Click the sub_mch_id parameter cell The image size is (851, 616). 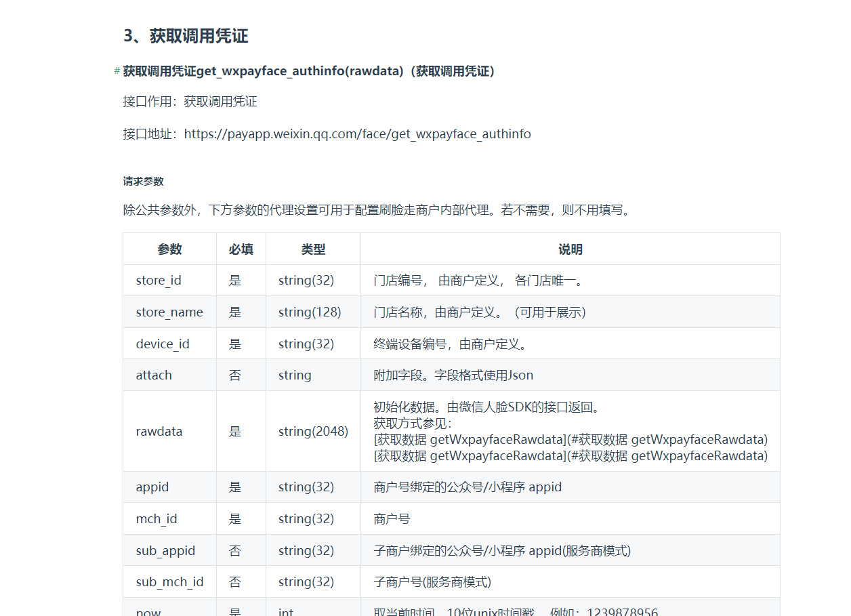(x=169, y=582)
